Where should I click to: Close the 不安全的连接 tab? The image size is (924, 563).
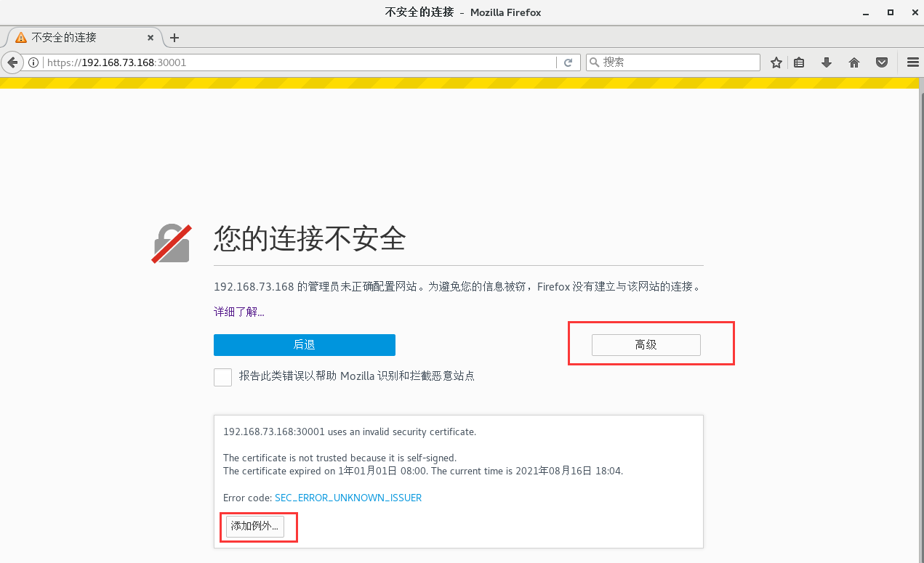pyautogui.click(x=151, y=38)
